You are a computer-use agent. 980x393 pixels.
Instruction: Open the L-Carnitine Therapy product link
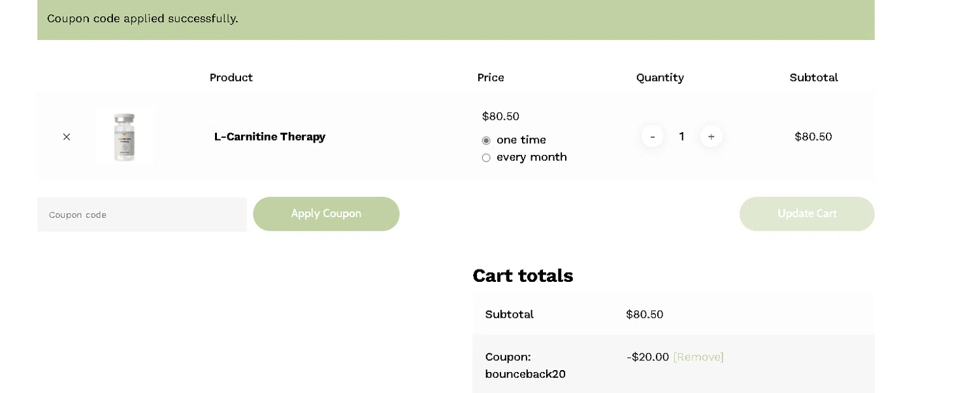pos(269,137)
